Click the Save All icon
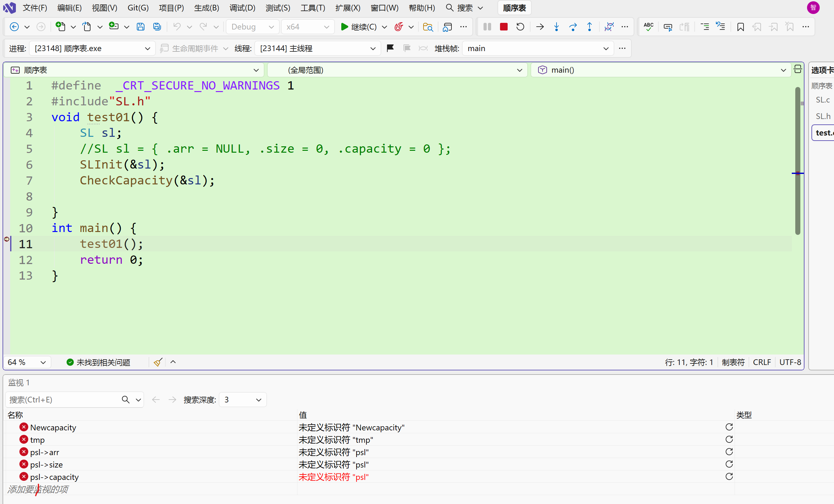834x504 pixels. (157, 27)
